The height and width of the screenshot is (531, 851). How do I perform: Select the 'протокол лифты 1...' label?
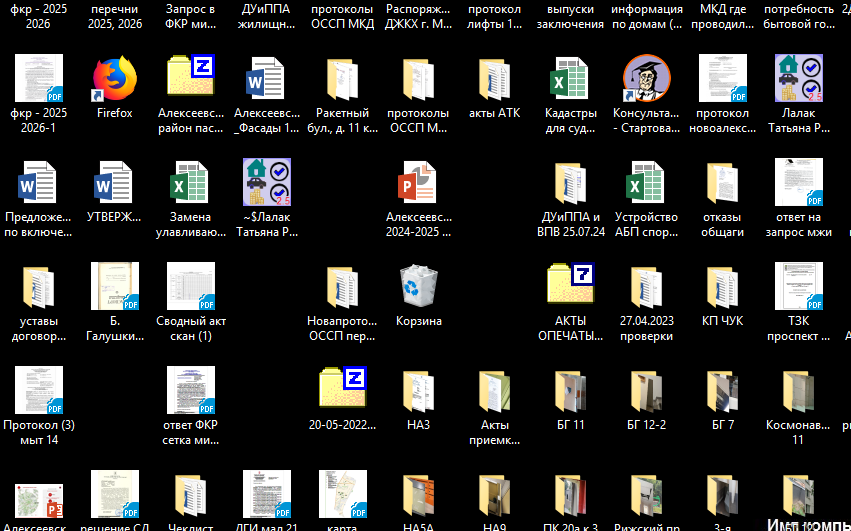(494, 16)
